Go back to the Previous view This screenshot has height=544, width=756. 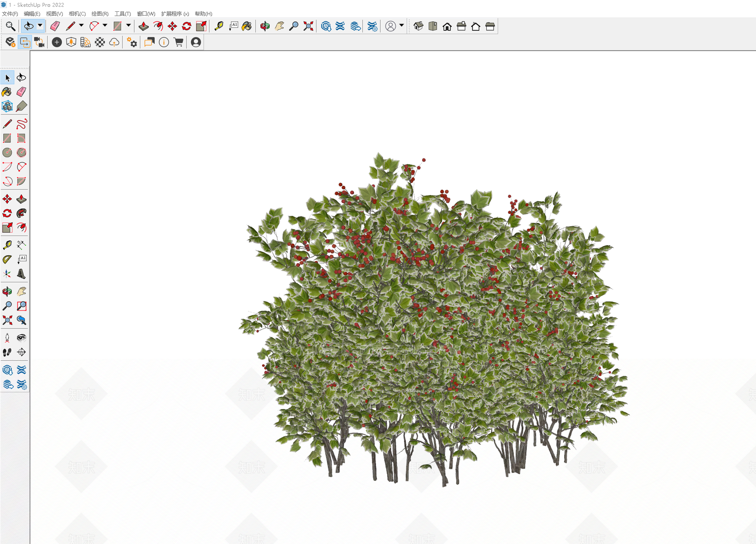point(22,320)
